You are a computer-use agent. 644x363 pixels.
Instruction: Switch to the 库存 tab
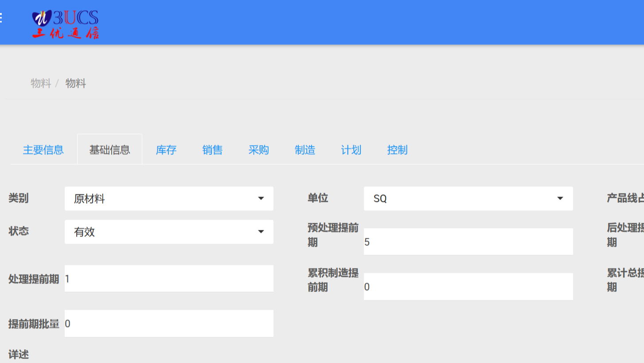(166, 150)
